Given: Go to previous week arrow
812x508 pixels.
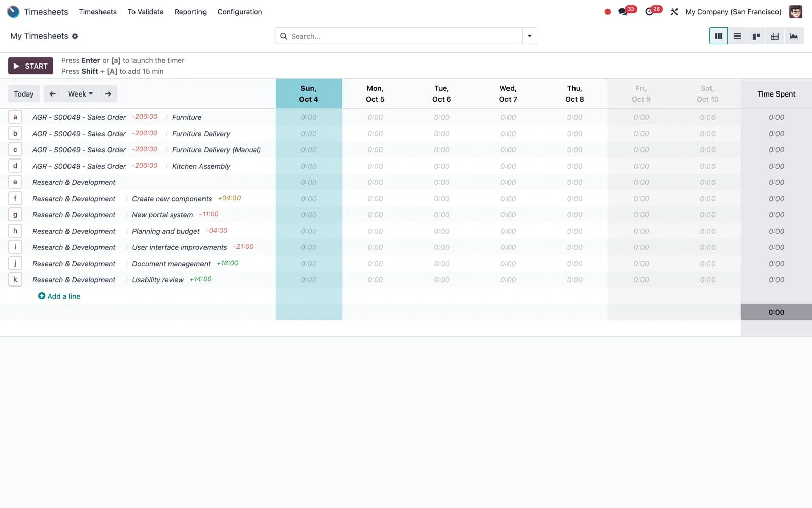Looking at the screenshot, I should 53,94.
